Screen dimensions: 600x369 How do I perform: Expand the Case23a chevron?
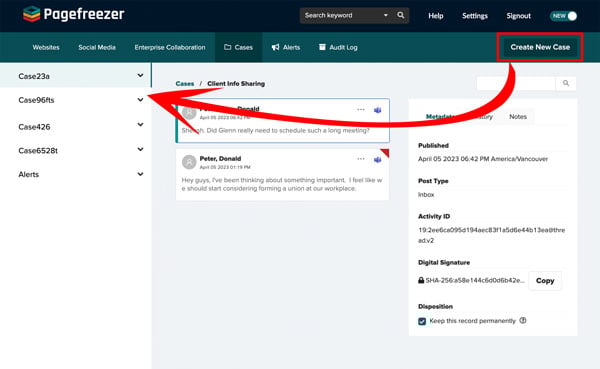(140, 75)
